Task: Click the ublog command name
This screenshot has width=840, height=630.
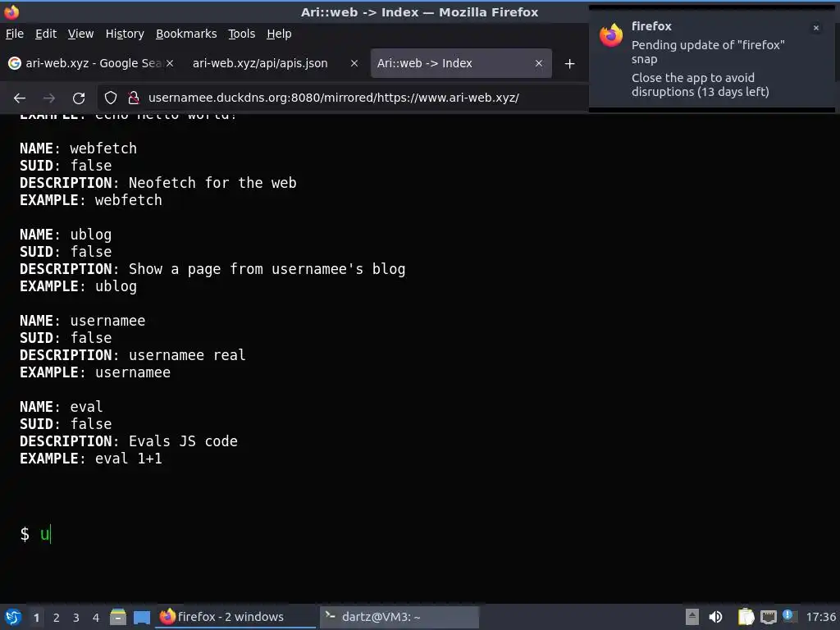Action: (91, 235)
